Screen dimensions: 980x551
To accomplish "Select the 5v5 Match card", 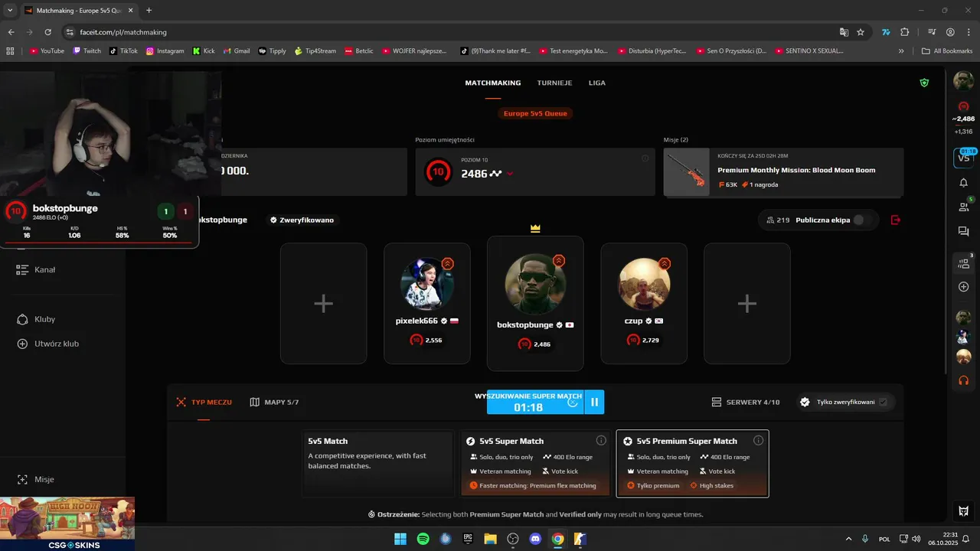I will click(x=377, y=464).
